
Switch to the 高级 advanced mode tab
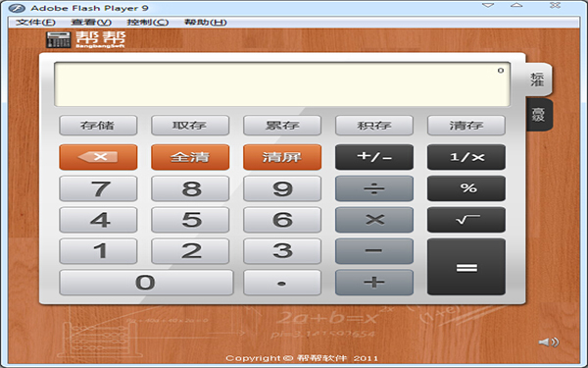(539, 115)
